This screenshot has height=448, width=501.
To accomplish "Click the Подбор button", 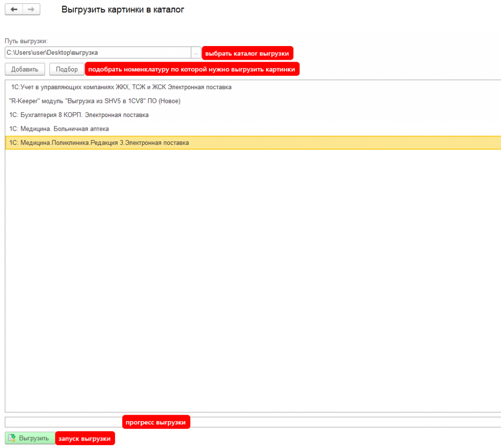I will tap(67, 70).
